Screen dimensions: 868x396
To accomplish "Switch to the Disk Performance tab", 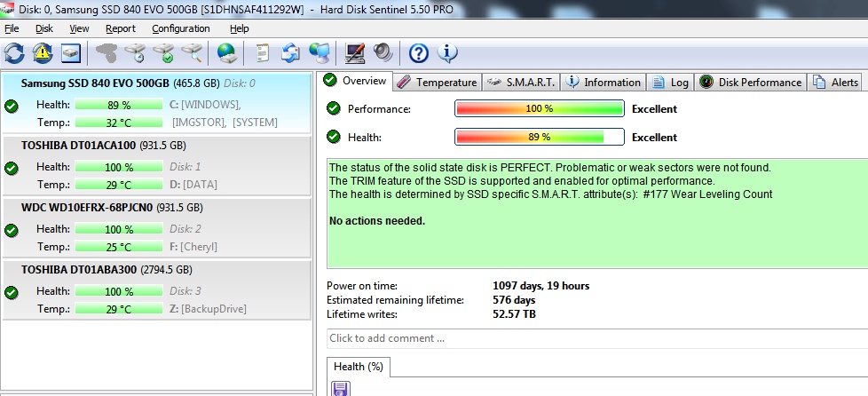I will (x=751, y=82).
